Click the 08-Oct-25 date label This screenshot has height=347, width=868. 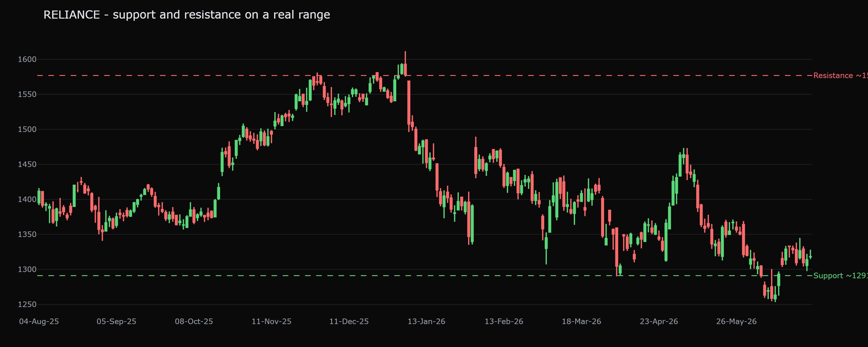click(194, 321)
